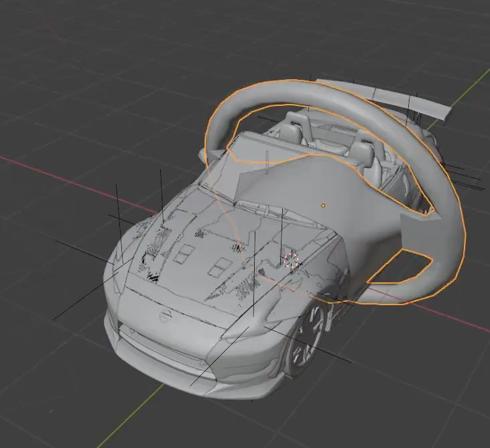Click the 3D cursor on the hood
This screenshot has width=490, height=448.
(x=291, y=260)
